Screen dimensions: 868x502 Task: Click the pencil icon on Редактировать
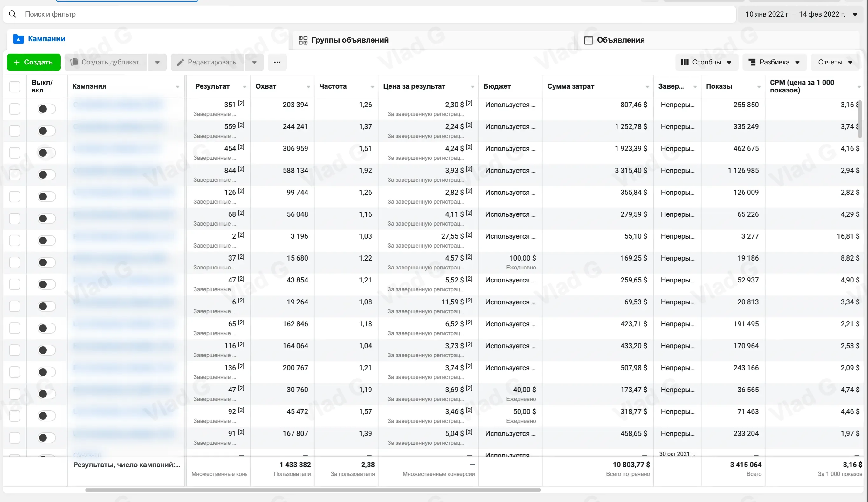(x=180, y=62)
